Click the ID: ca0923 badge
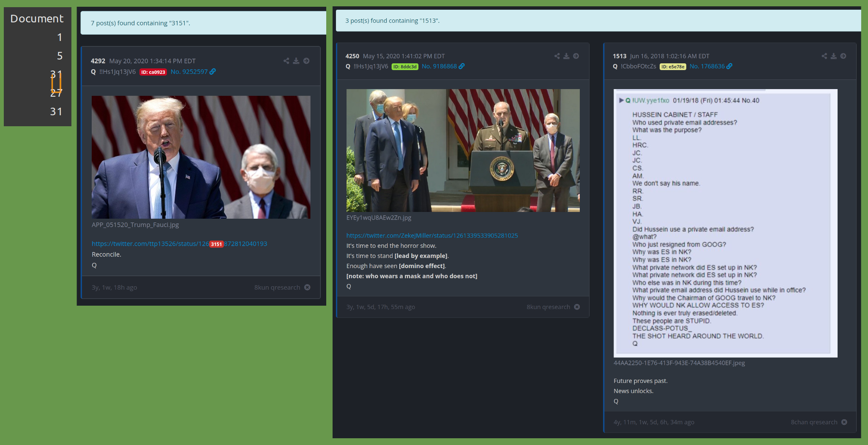868x445 pixels. tap(153, 72)
